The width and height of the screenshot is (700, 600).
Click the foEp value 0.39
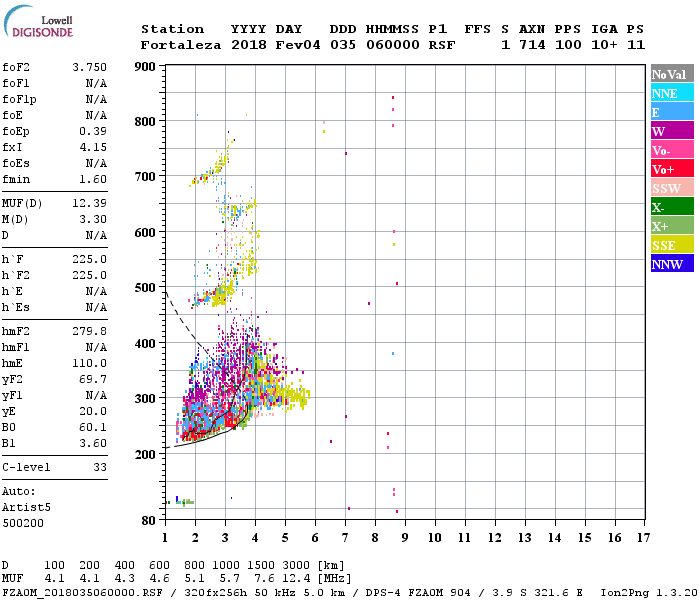click(93, 131)
